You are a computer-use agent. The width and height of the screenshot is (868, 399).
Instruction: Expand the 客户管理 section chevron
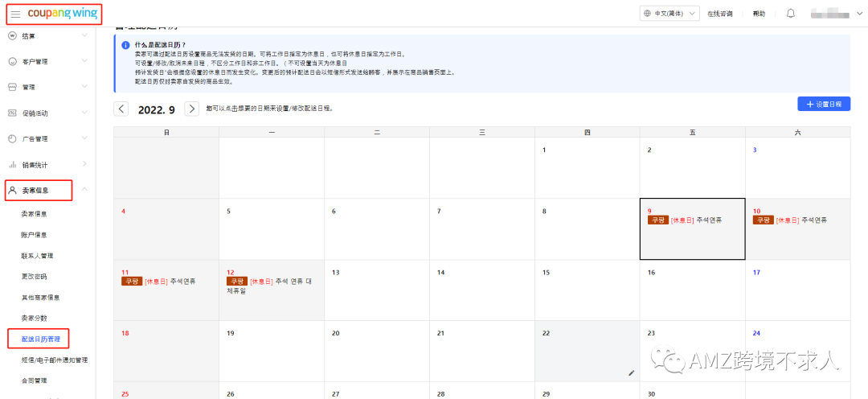[84, 61]
